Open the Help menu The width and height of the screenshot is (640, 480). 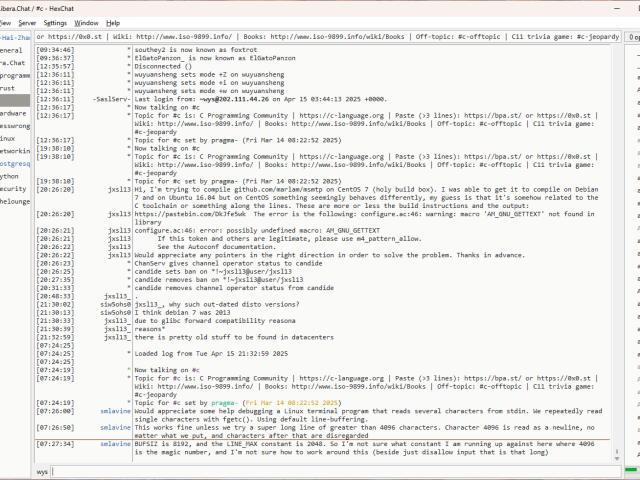pos(113,22)
